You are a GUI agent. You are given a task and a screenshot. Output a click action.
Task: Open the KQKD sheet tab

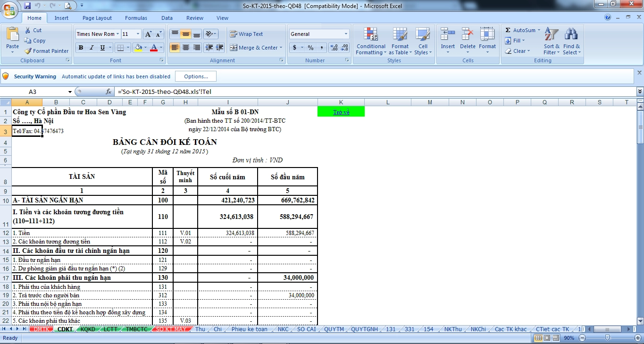[x=87, y=329]
